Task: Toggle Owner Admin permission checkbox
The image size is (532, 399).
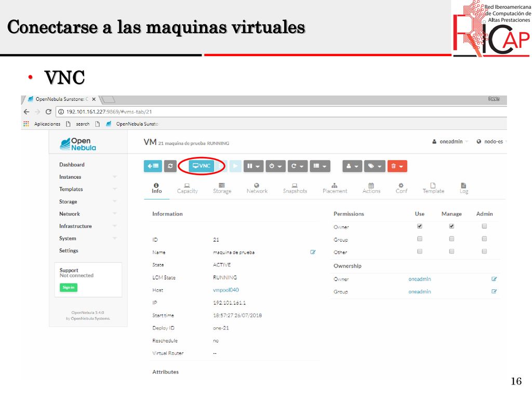Action: [485, 227]
